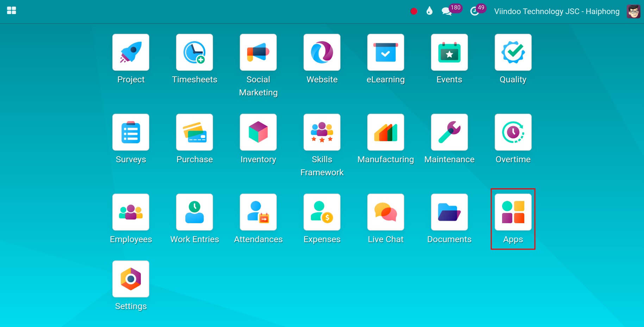Click the red recording dot icon
This screenshot has height=327, width=644.
pos(414,11)
